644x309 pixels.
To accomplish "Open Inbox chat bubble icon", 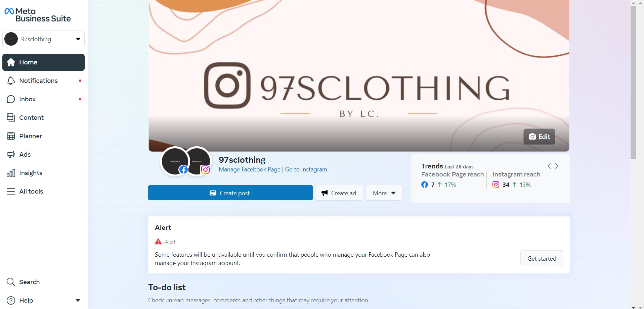I will 11,99.
